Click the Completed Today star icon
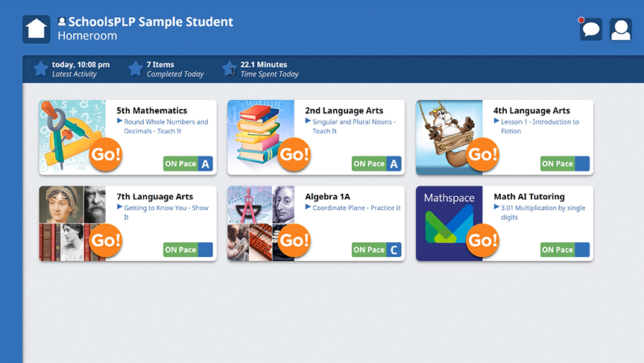Image resolution: width=644 pixels, height=363 pixels. 135,69
